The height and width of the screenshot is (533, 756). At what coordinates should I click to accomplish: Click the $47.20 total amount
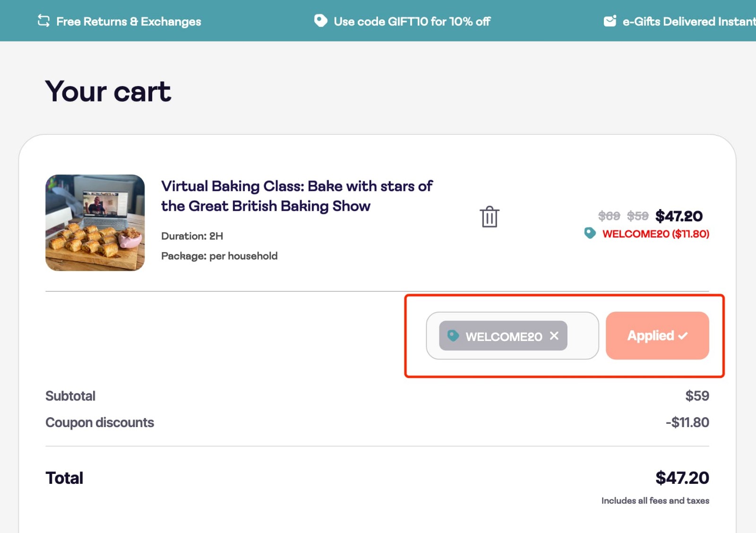pyautogui.click(x=682, y=478)
